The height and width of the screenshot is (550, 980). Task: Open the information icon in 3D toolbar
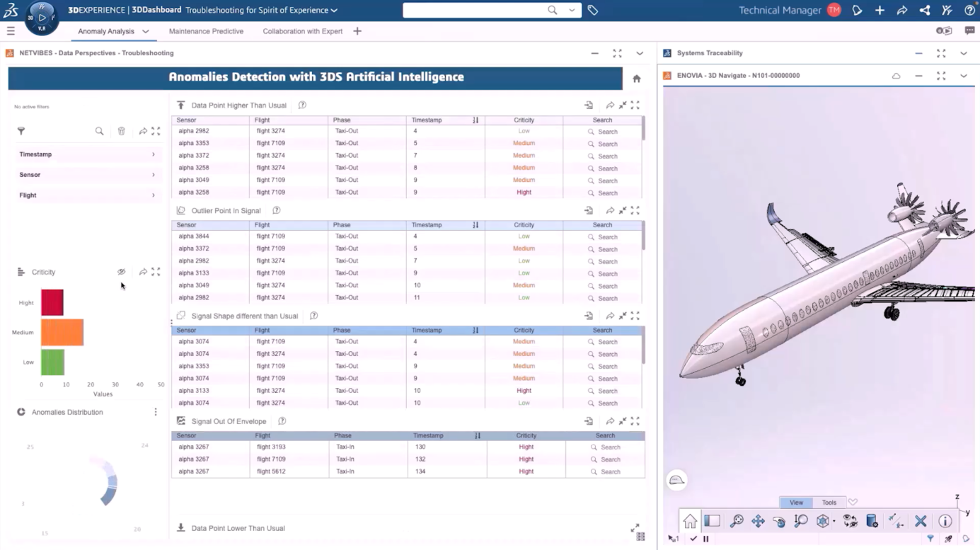[945, 521]
